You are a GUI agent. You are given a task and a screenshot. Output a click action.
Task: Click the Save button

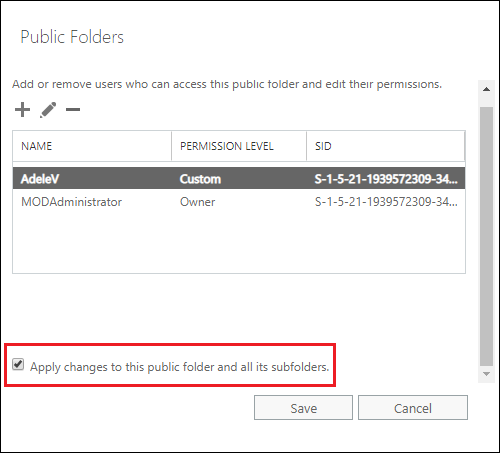point(303,408)
